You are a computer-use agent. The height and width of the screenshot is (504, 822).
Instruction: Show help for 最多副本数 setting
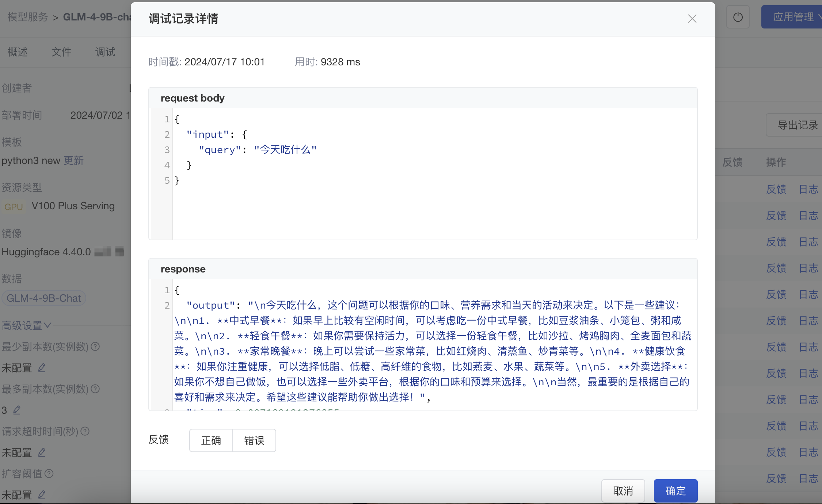tap(95, 389)
